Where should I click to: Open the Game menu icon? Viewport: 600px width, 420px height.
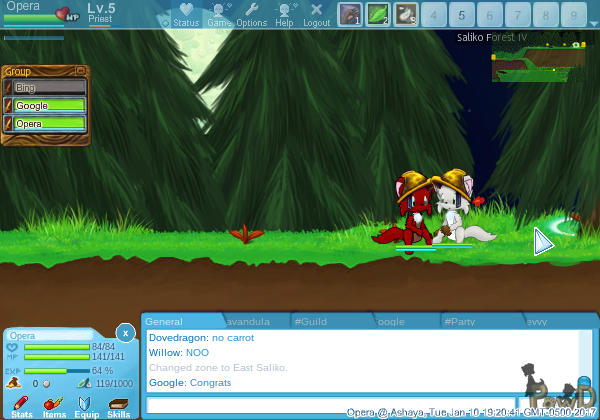coord(219,15)
